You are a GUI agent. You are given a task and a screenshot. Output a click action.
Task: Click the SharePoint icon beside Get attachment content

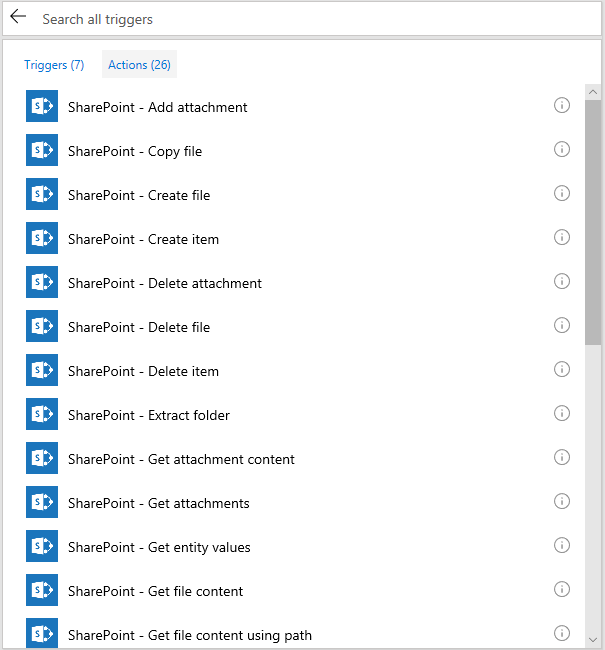click(x=42, y=458)
